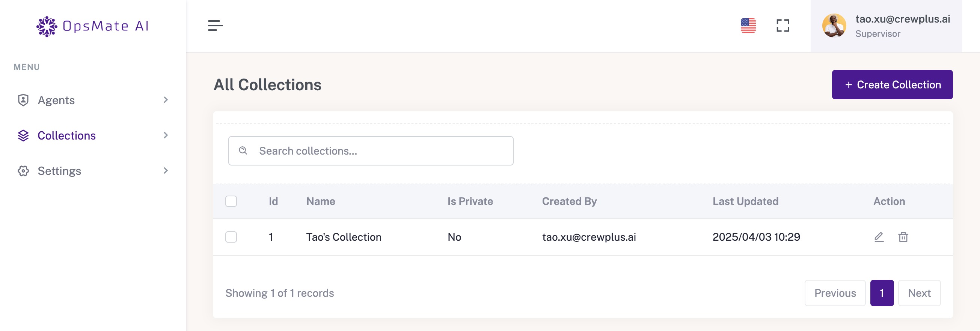Click the Create Collection button

pos(892,85)
